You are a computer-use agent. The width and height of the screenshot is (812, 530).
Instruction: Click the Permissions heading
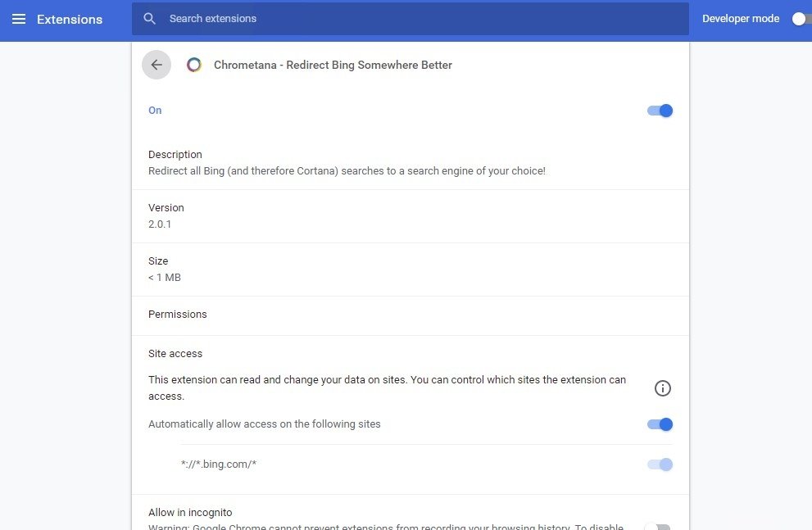(x=178, y=315)
